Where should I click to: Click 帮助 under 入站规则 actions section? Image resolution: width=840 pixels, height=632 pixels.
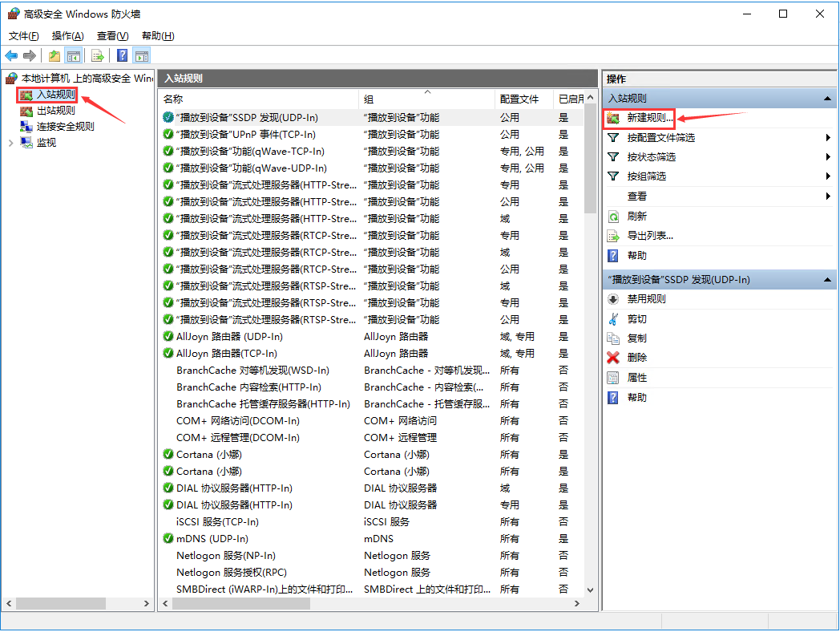coord(637,256)
